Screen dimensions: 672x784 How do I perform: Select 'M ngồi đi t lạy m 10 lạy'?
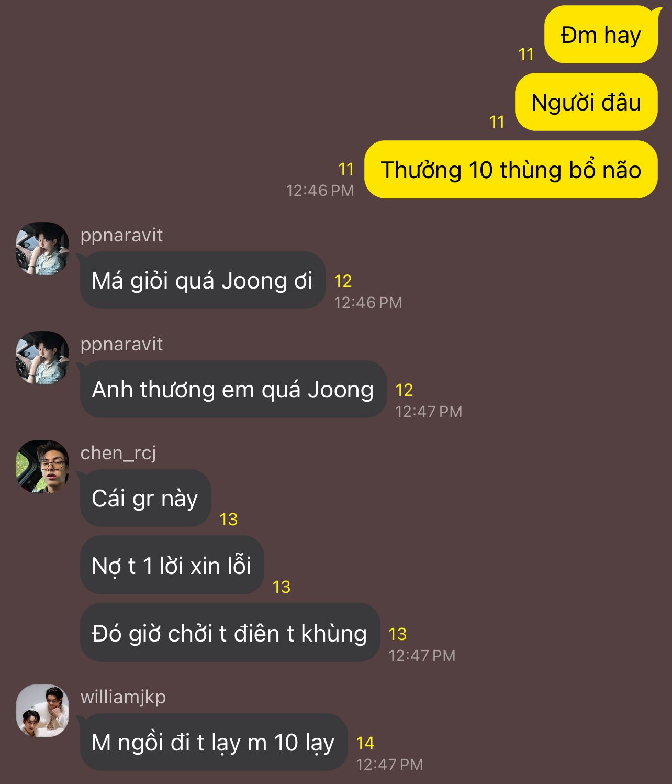(x=214, y=742)
